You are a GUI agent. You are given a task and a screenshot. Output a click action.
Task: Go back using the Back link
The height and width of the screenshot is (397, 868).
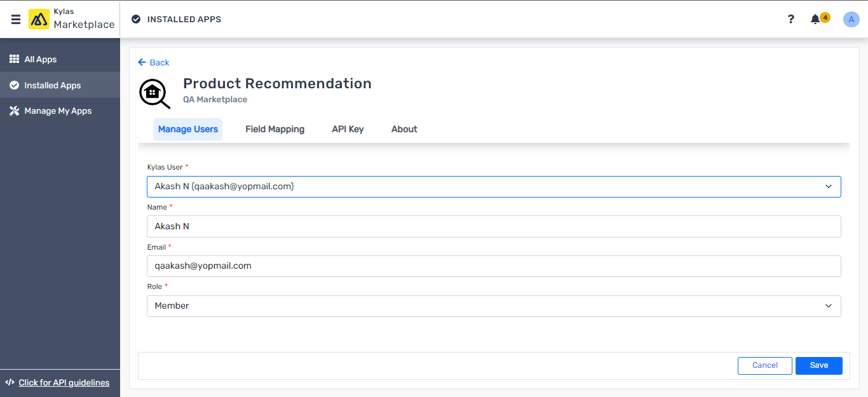(153, 62)
